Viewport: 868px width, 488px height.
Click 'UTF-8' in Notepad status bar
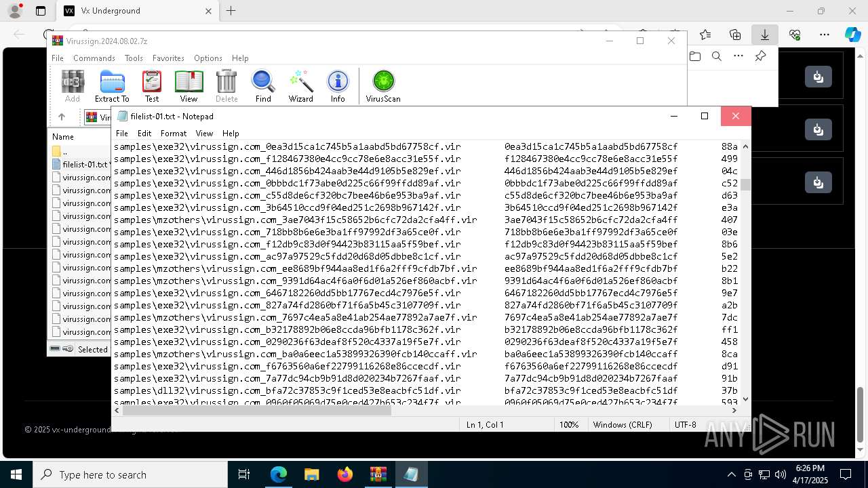[685, 425]
